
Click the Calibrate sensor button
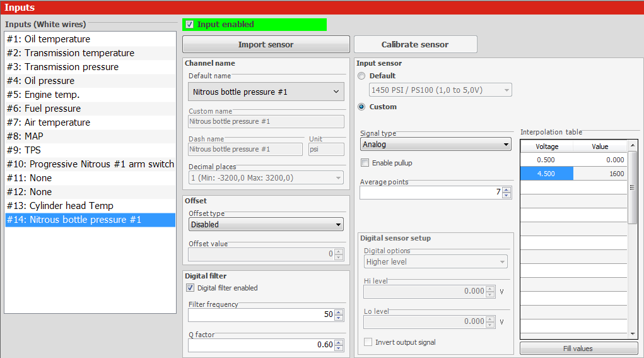415,44
